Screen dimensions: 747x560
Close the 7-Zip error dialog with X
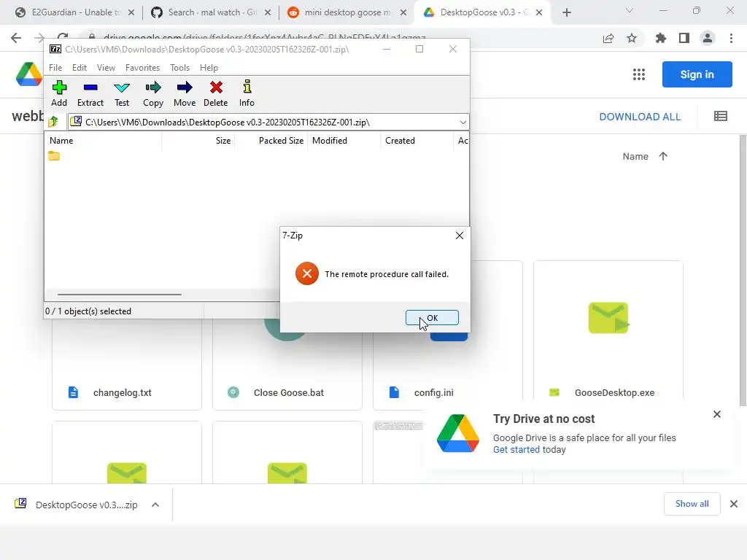coord(460,236)
